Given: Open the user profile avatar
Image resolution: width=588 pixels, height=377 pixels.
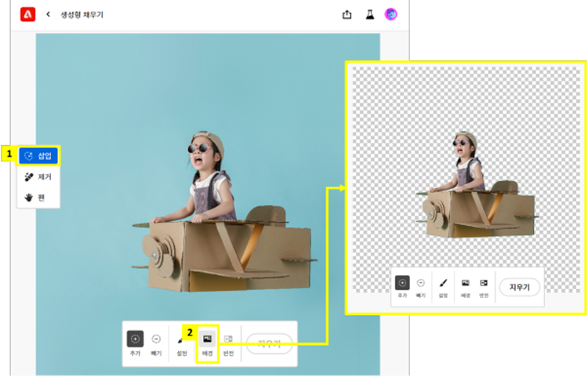Looking at the screenshot, I should pyautogui.click(x=390, y=14).
